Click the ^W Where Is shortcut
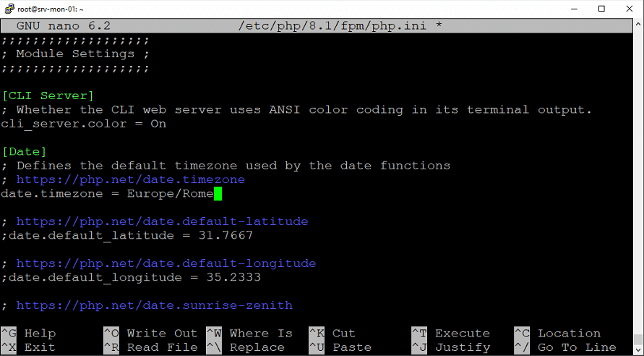 (x=249, y=334)
